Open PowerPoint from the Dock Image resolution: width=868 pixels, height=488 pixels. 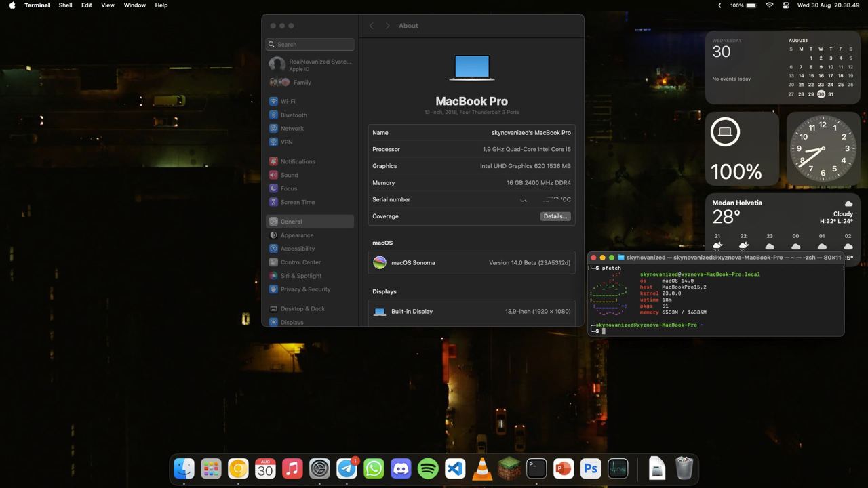[x=564, y=468]
